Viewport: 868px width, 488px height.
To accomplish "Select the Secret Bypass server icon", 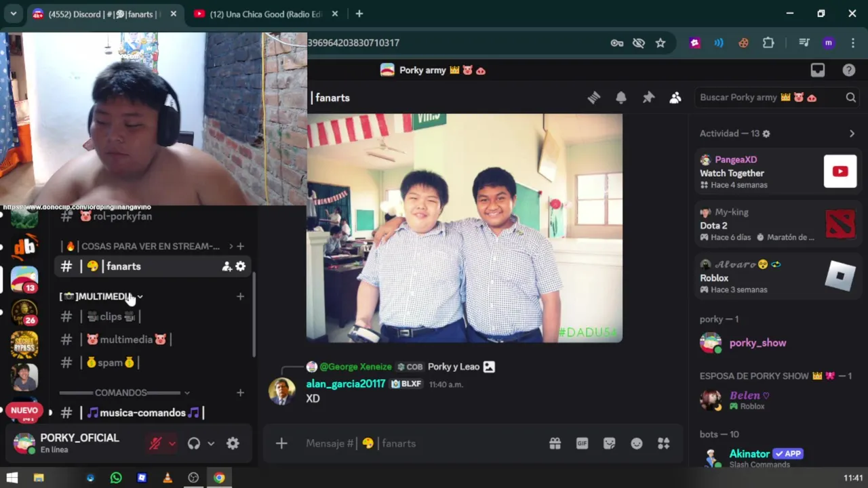I will coord(24,344).
